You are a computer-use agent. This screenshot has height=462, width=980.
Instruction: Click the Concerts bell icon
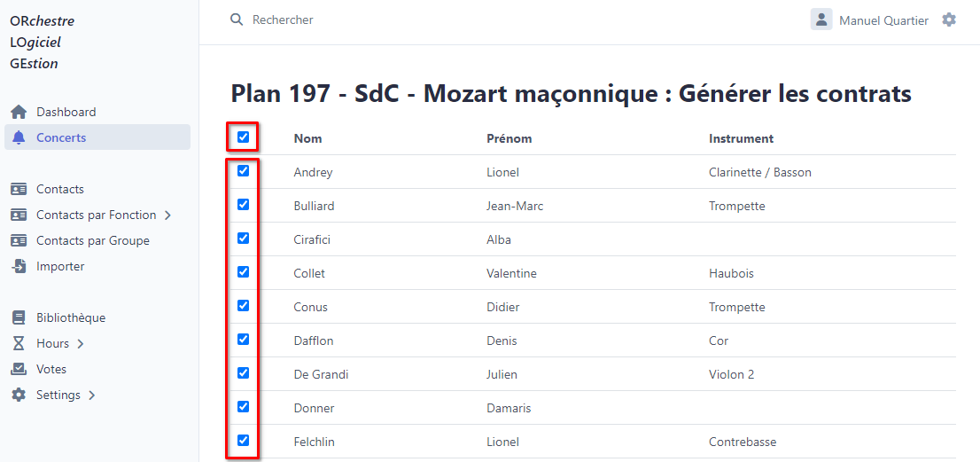click(19, 138)
